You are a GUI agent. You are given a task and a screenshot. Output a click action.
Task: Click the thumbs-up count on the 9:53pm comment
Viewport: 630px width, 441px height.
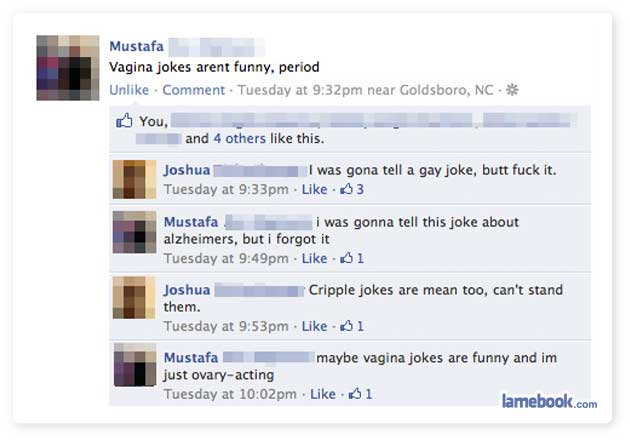click(x=352, y=326)
